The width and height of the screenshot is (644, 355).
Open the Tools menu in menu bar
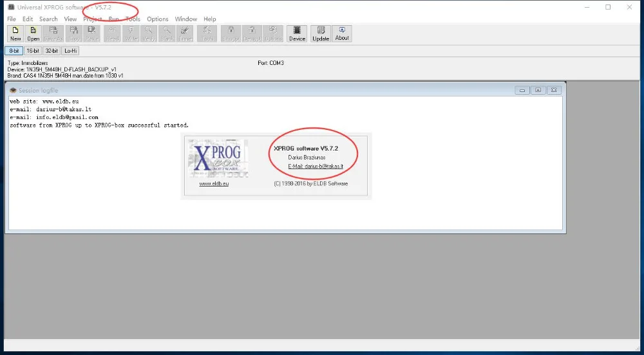(133, 19)
